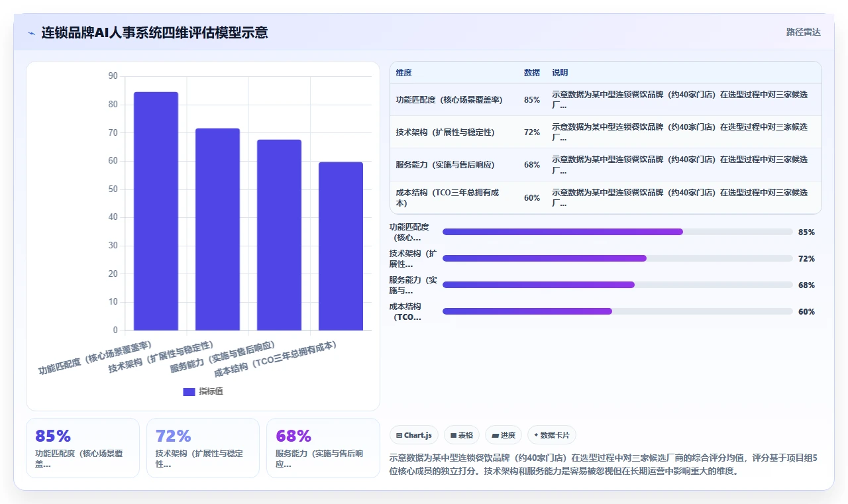The width and height of the screenshot is (848, 504).
Task: Click the x-axis label 功能匹配度（核心场景覆盖率）
Action: click(95, 358)
